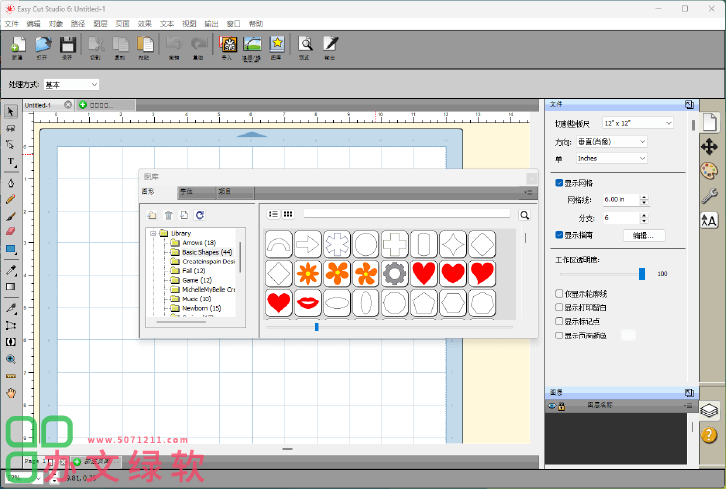Screen dimensions: 726x489
Task: Select the Zoom magnifier tool
Action: pyautogui.click(x=11, y=359)
